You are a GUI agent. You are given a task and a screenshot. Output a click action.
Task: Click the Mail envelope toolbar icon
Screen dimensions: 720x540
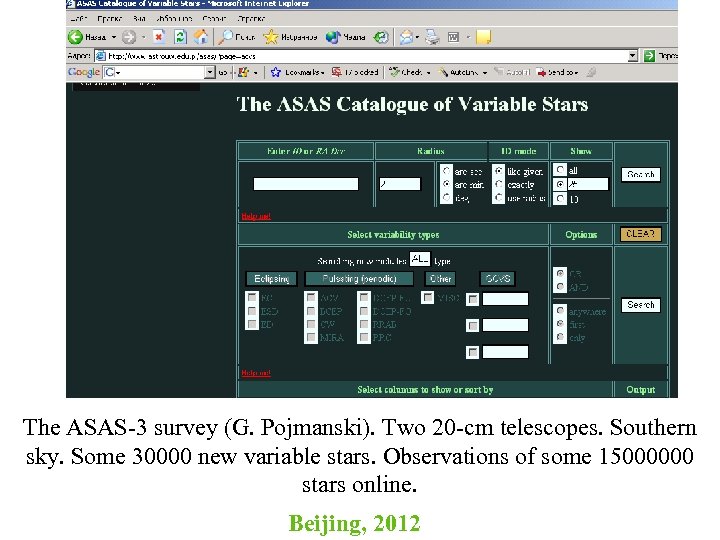point(406,37)
